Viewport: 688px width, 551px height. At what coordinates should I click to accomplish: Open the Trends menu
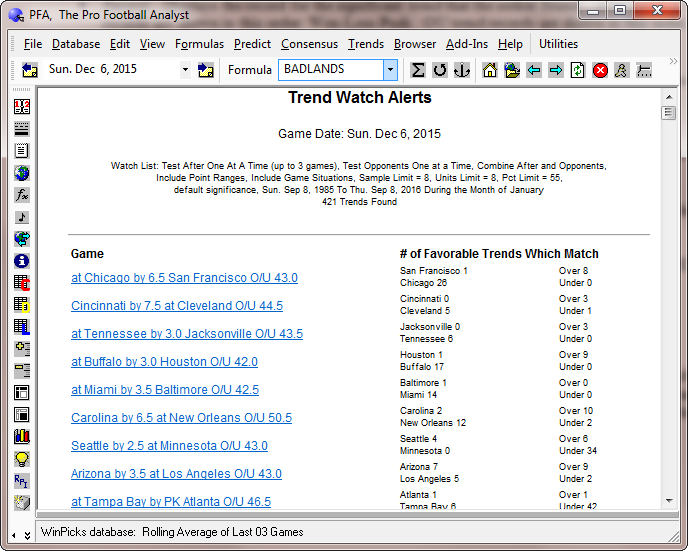click(x=366, y=44)
